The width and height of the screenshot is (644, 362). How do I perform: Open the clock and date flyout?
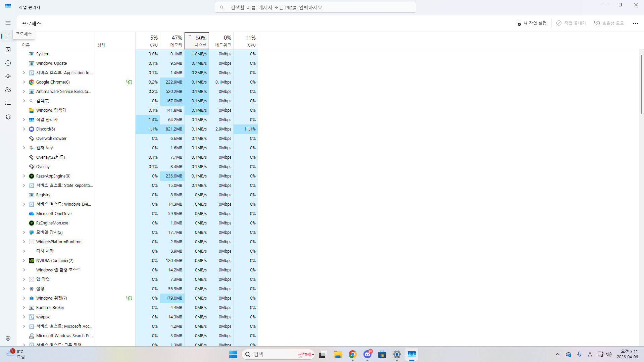click(x=627, y=354)
